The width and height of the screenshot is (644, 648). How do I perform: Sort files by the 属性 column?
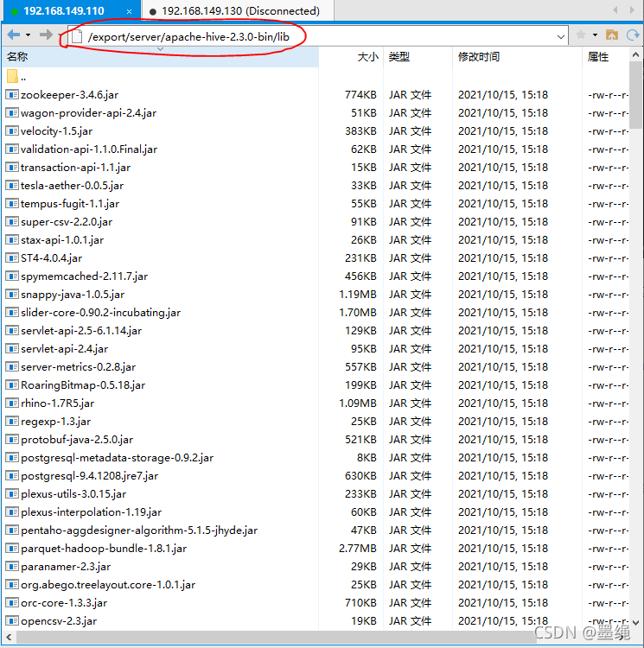pos(606,57)
